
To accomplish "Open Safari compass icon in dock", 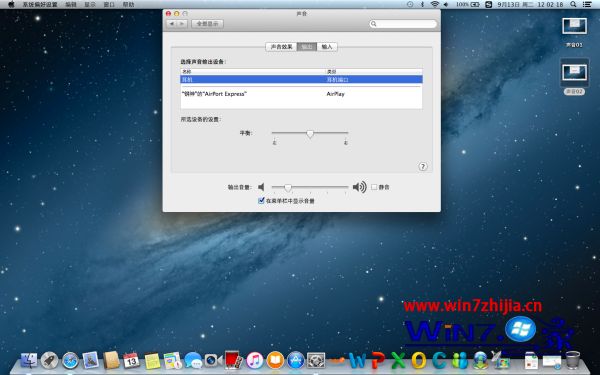I will (x=70, y=360).
